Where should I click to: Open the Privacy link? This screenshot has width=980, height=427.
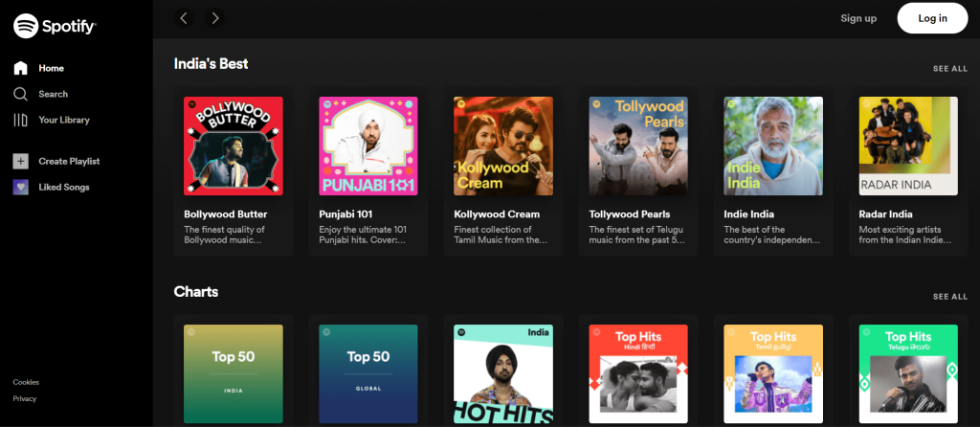point(25,399)
